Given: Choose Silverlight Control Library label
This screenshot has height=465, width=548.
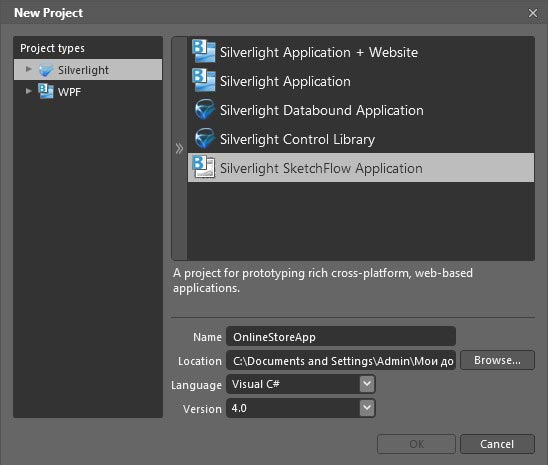Looking at the screenshot, I should coord(297,139).
